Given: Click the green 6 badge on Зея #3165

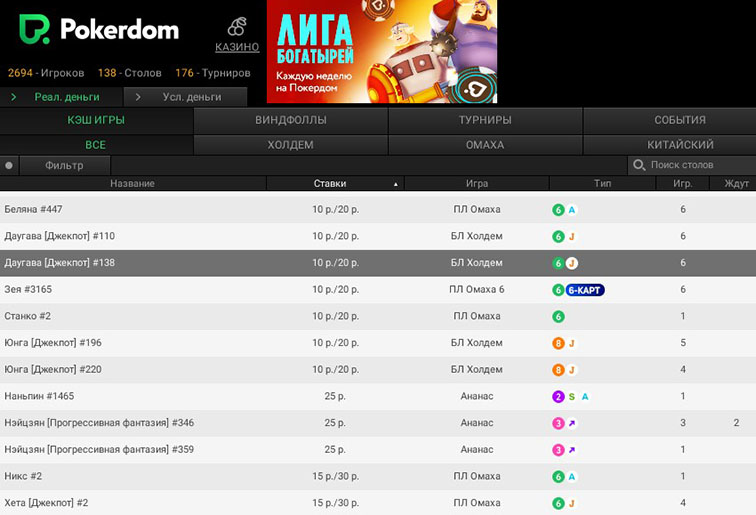Looking at the screenshot, I should [558, 290].
